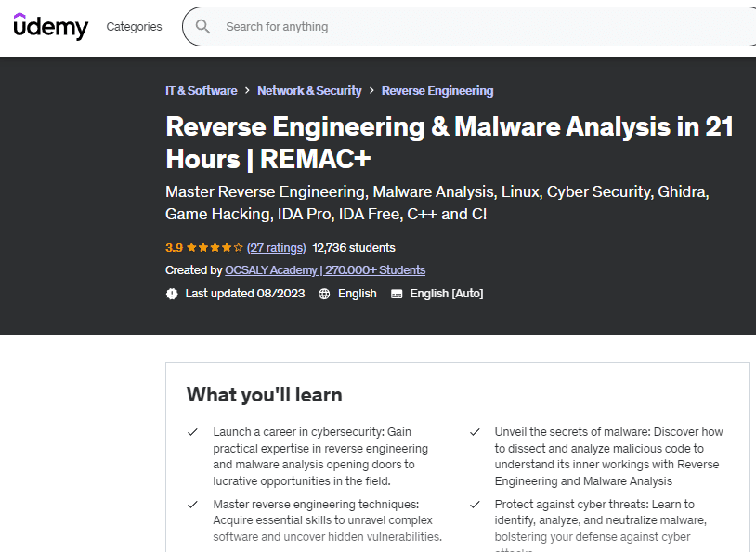Click checkmark beside Launch a career item
The height and width of the screenshot is (552, 756).
point(192,432)
